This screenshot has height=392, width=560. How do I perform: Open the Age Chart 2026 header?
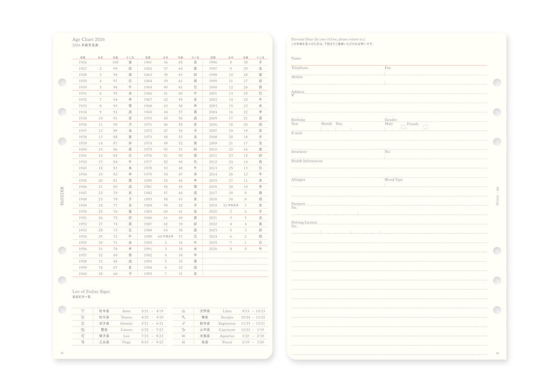(88, 39)
